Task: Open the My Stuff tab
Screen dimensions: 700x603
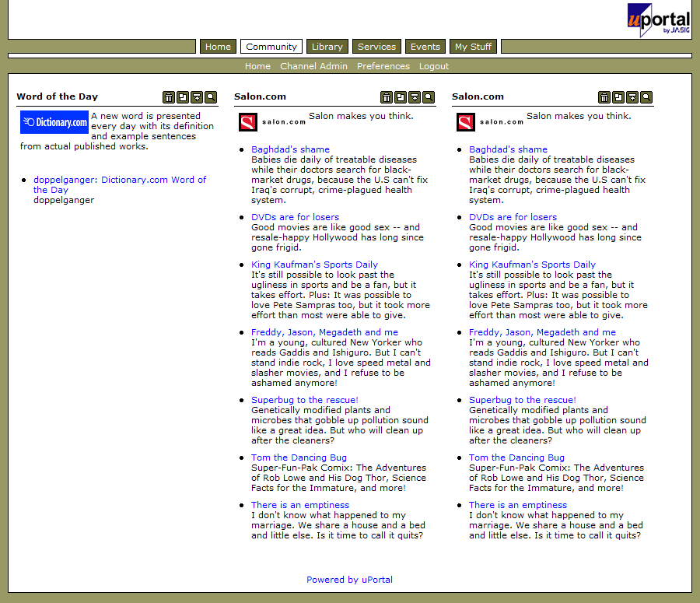Action: point(473,47)
